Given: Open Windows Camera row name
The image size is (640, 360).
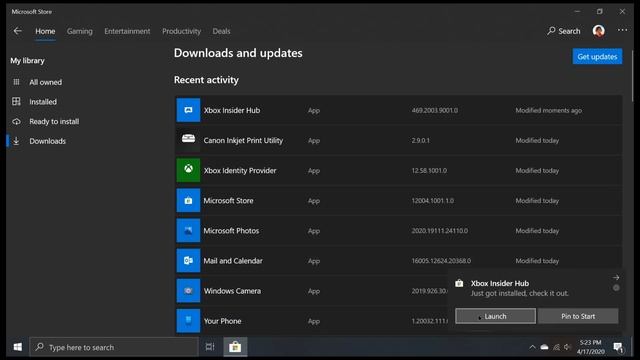Looking at the screenshot, I should point(232,291).
